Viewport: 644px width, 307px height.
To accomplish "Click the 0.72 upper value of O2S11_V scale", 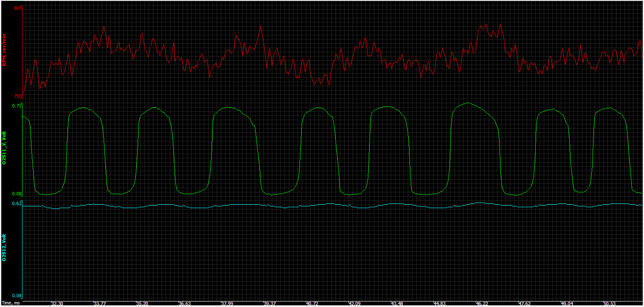I will point(17,105).
